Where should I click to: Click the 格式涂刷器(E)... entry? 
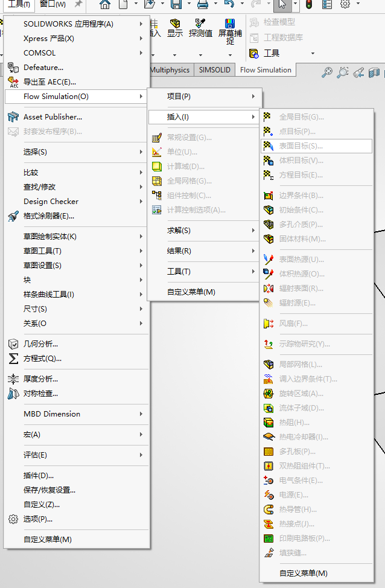coord(76,216)
